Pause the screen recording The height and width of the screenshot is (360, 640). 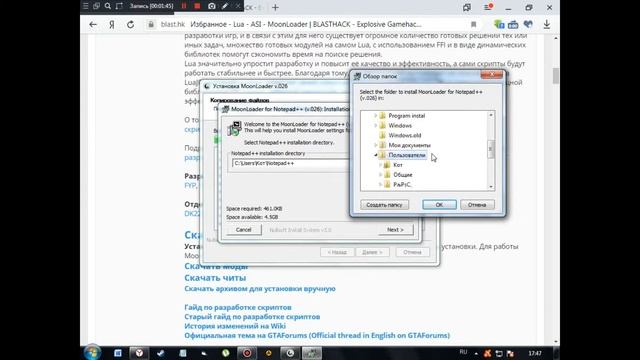pyautogui.click(x=184, y=6)
